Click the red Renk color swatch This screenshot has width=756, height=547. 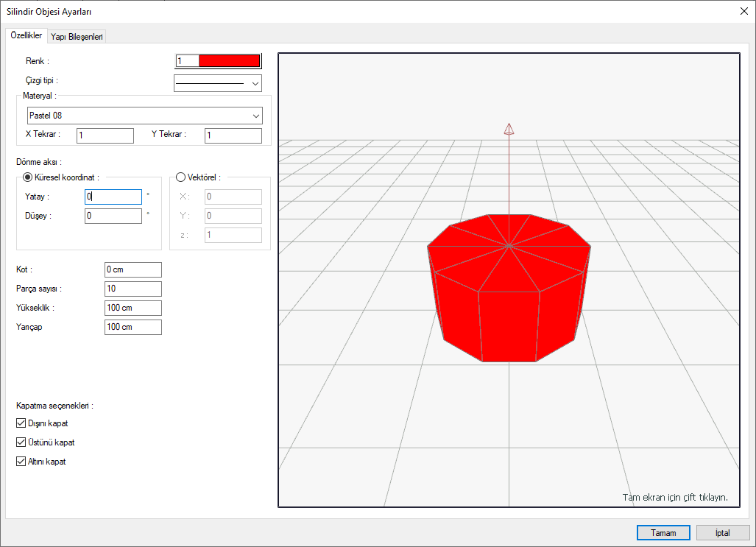[228, 61]
